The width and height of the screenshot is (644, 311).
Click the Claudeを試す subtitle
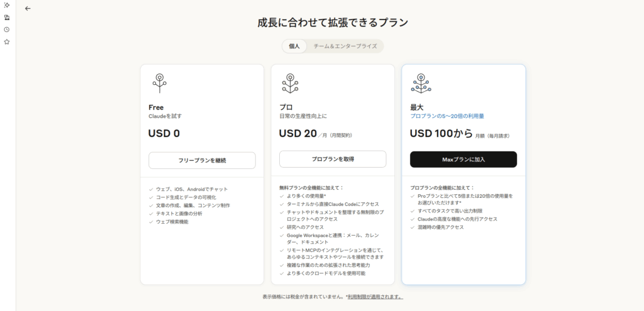pyautogui.click(x=165, y=116)
